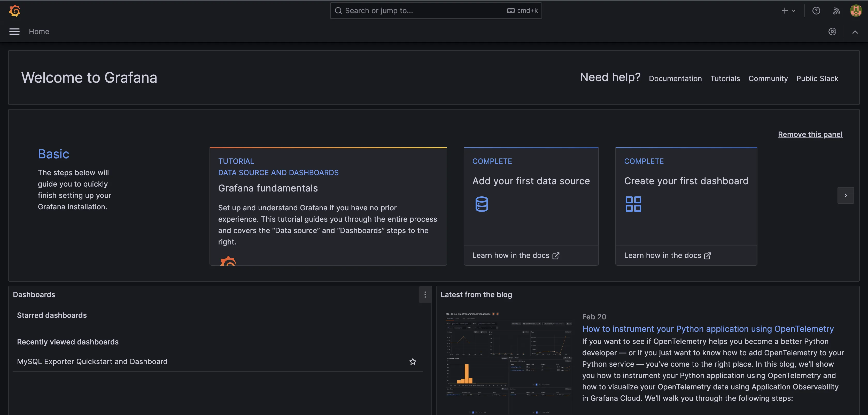The width and height of the screenshot is (868, 415).
Task: Open the Tutorials link
Action: pos(725,79)
